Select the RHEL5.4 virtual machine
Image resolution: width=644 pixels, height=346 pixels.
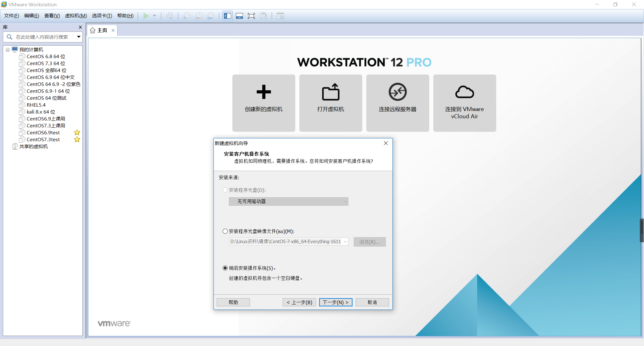36,105
